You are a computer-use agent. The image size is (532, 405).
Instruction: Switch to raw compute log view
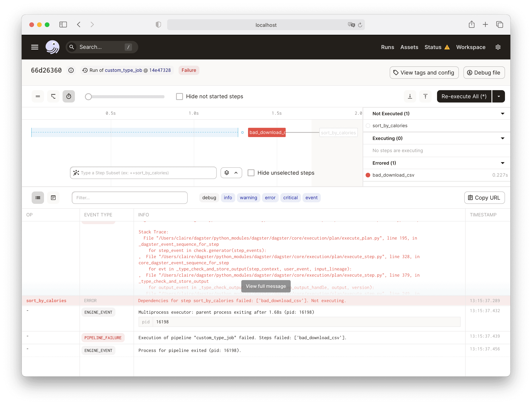[53, 198]
